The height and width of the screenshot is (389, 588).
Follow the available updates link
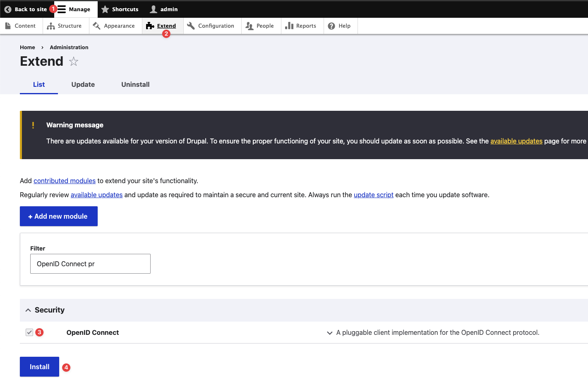pos(516,141)
